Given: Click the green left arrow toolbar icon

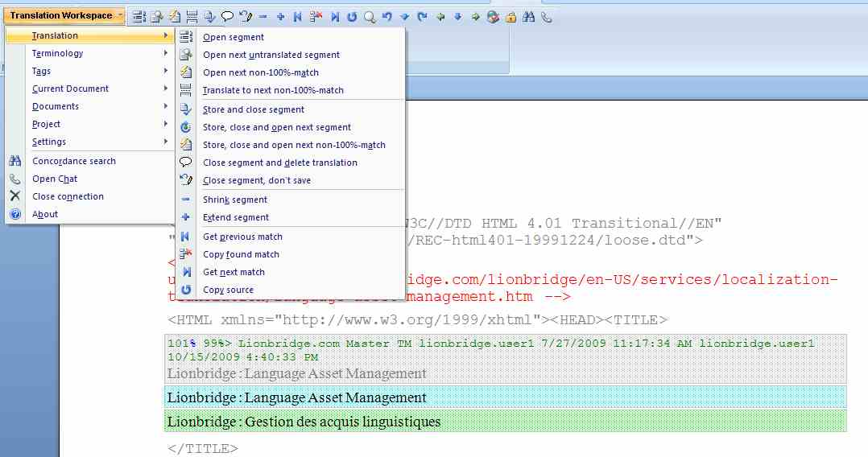Looking at the screenshot, I should 440,17.
